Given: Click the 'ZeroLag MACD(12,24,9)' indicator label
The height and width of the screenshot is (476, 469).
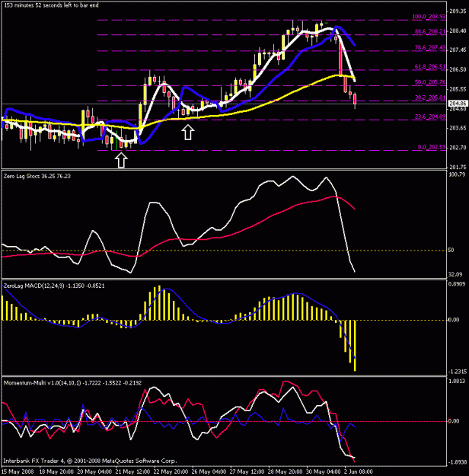Looking at the screenshot, I should pyautogui.click(x=34, y=286).
